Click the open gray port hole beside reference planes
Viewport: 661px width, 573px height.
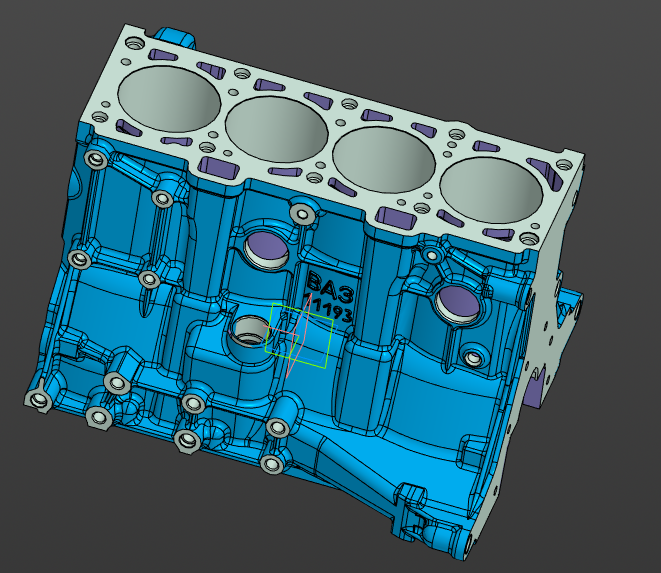click(x=250, y=331)
